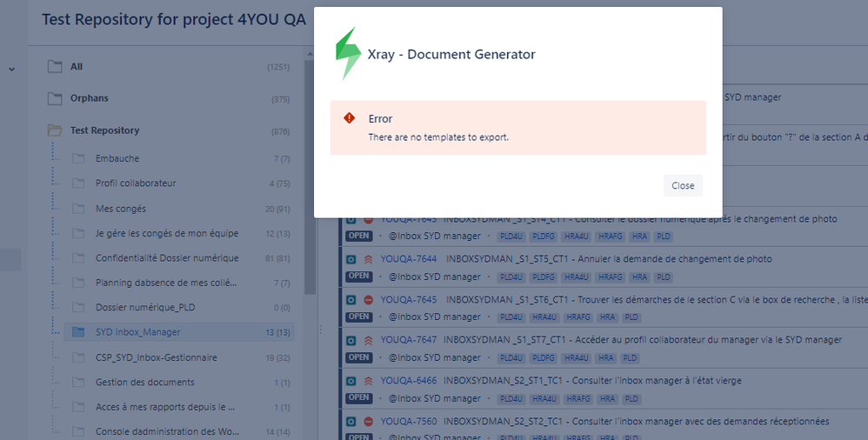Click priority arrows icon on YOUQA-6466 row

pyautogui.click(x=368, y=382)
